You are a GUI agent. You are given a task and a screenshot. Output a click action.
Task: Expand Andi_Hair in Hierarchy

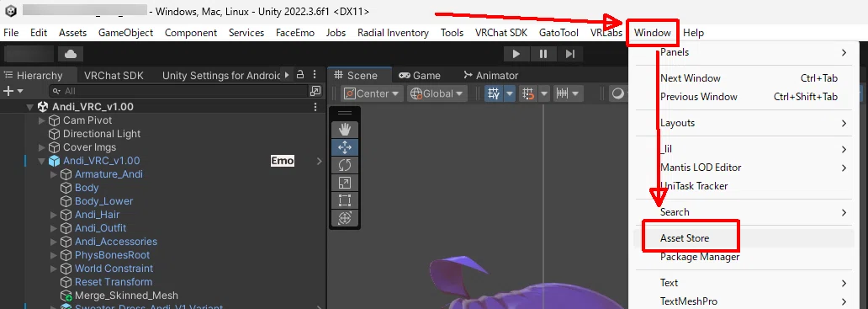[54, 215]
